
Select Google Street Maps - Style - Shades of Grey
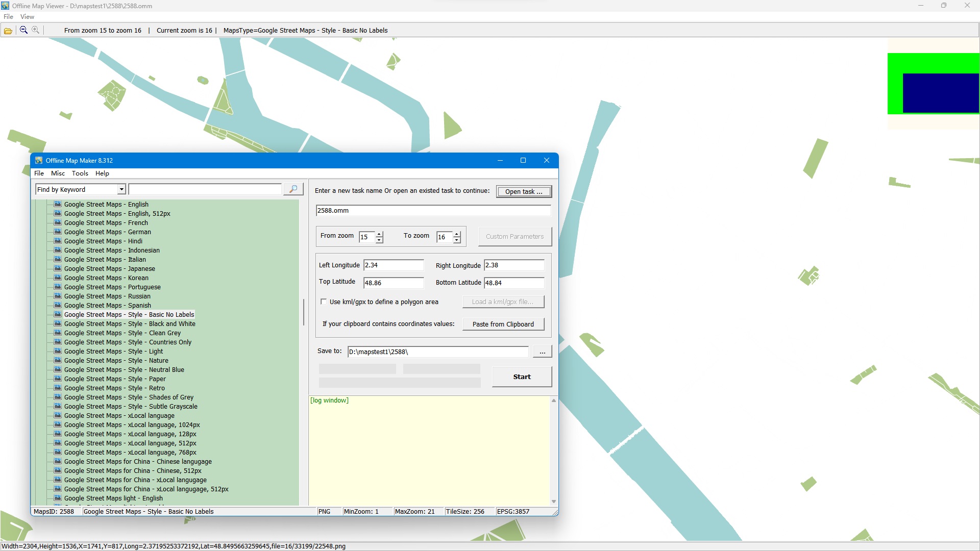(x=129, y=397)
